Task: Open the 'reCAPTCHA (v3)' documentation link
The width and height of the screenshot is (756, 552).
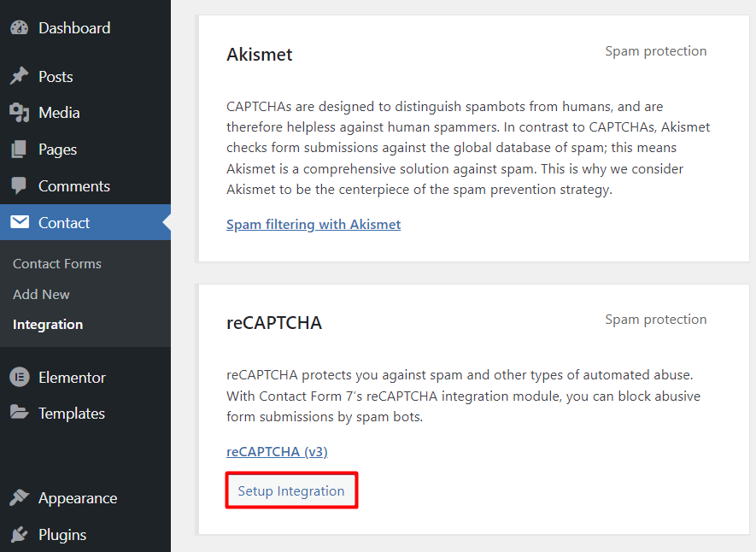Action: (x=277, y=451)
